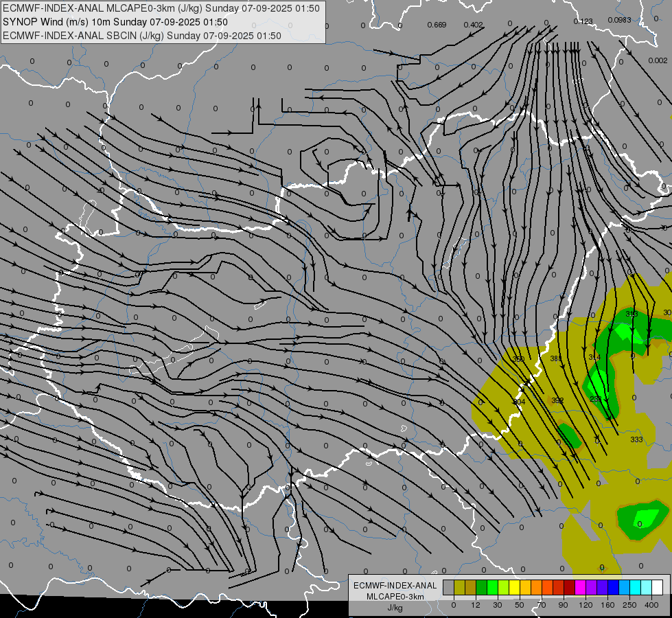
Task: Click the dark green legend swatch
Action: coord(481,587)
